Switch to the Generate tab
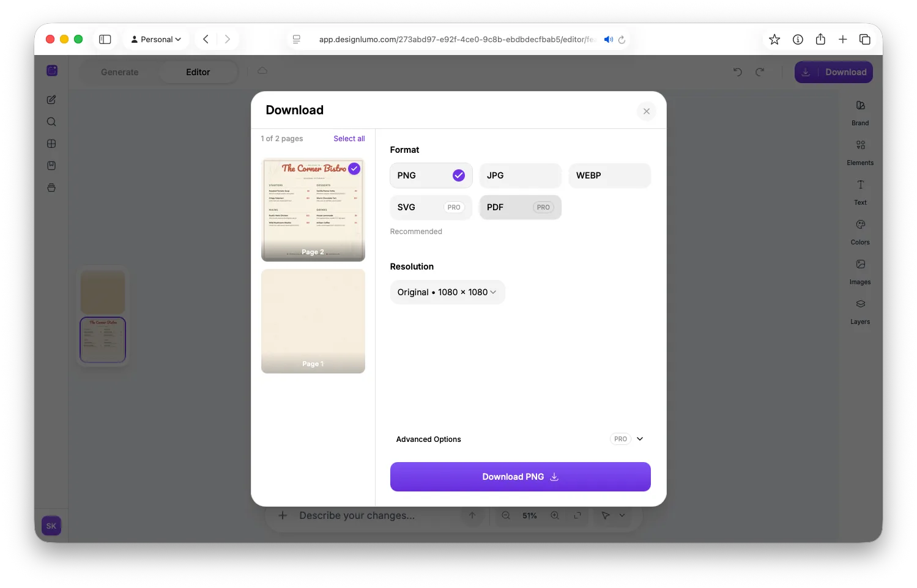The image size is (917, 588). [x=120, y=72]
